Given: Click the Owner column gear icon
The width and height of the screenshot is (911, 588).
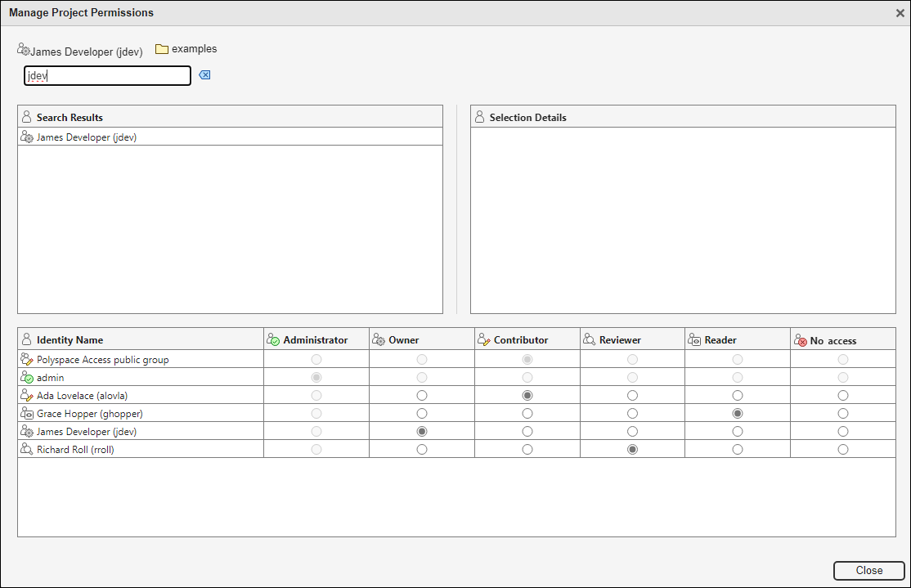Looking at the screenshot, I should click(x=379, y=340).
